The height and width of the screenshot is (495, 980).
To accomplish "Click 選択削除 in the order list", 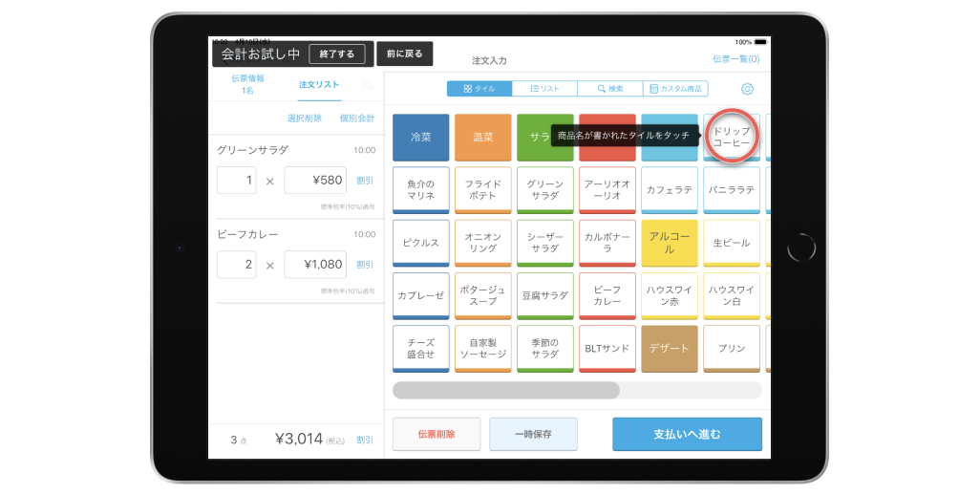I will pyautogui.click(x=305, y=118).
